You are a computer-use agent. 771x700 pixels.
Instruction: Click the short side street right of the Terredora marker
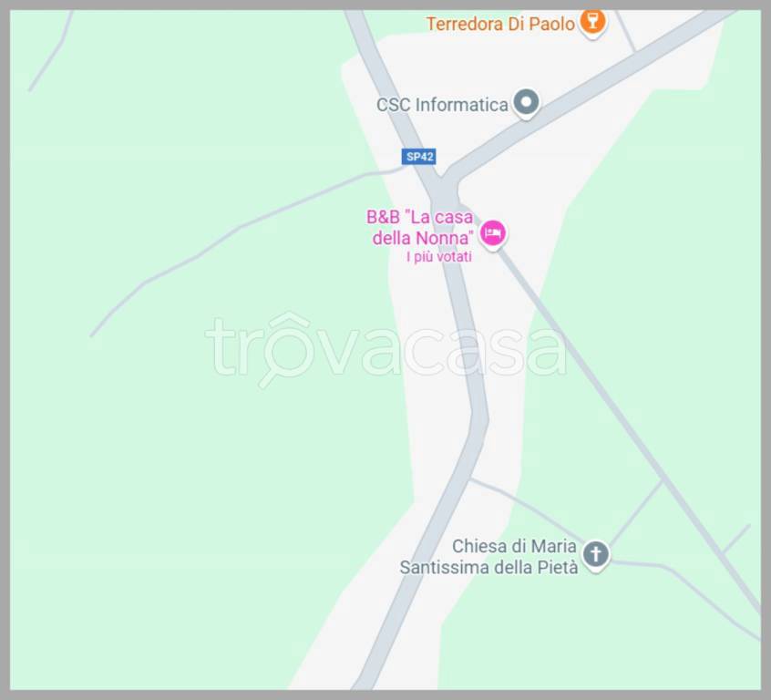coord(625,30)
